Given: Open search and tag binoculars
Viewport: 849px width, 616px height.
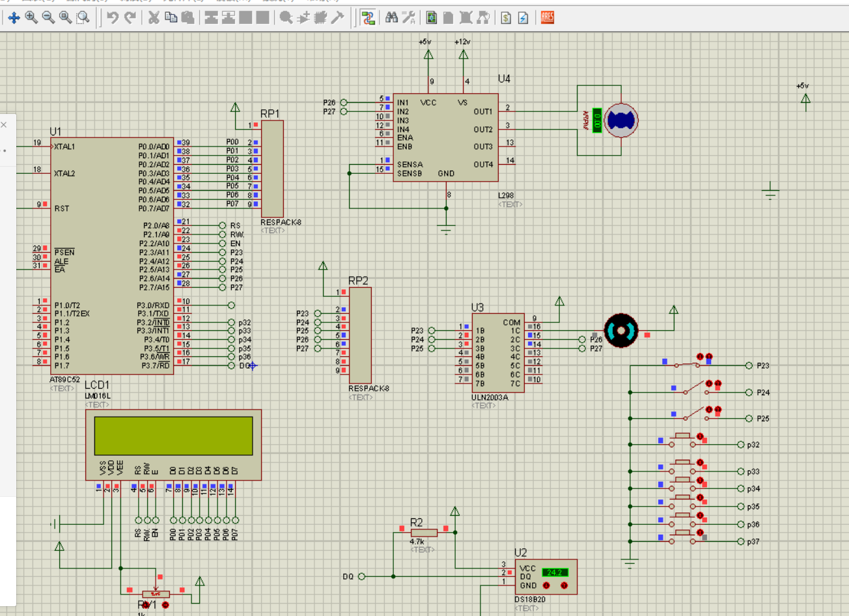Looking at the screenshot, I should click(x=391, y=18).
